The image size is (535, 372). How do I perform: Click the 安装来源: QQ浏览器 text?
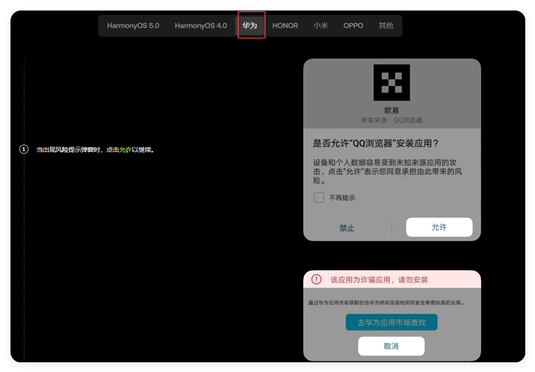pos(392,120)
